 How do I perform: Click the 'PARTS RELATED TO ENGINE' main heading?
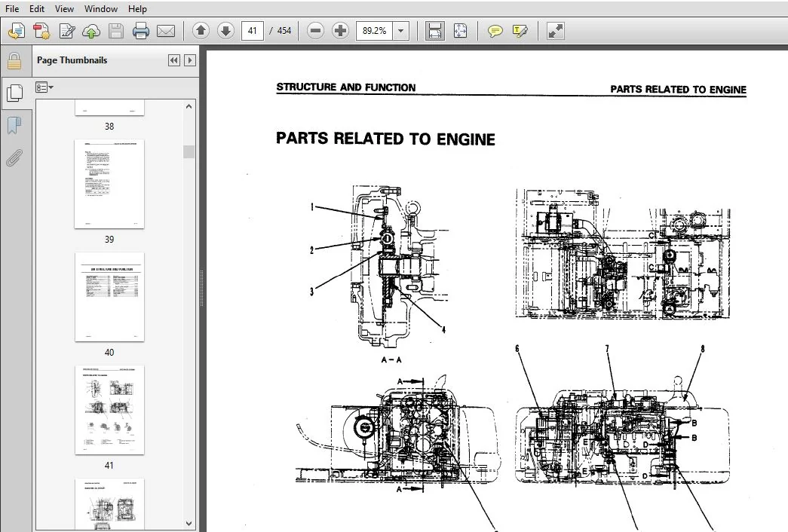(x=385, y=139)
